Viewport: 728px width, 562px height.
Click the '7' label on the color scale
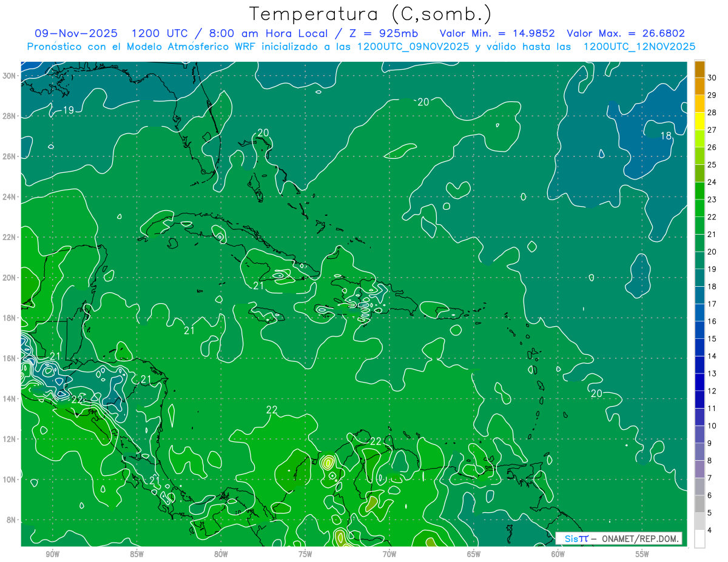coord(710,478)
